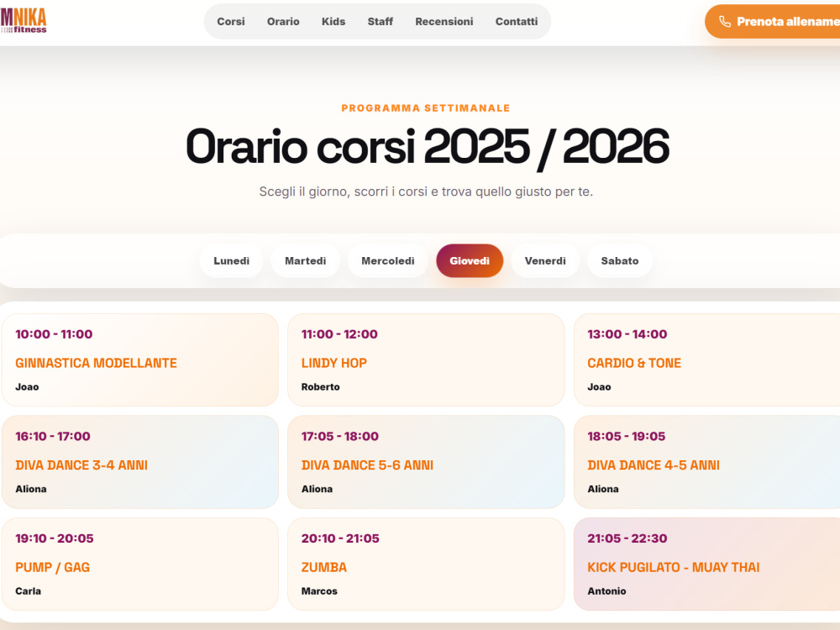
Task: Click instructor Carla under Pump / Gag
Action: point(29,591)
